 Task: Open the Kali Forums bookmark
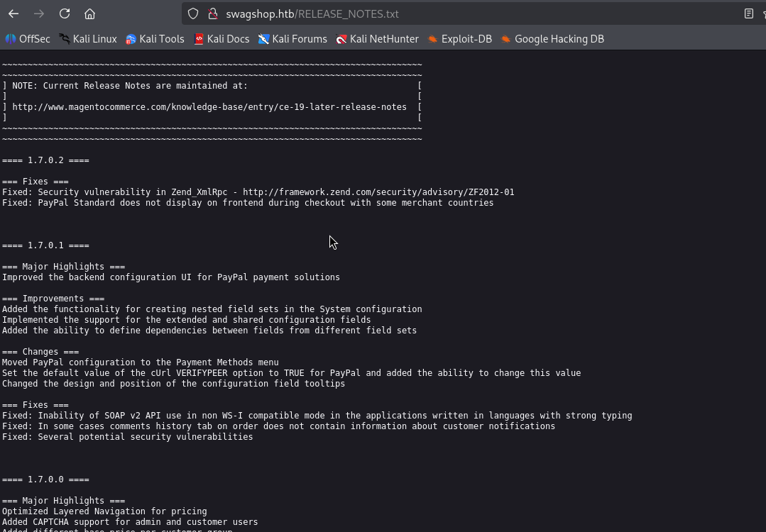pyautogui.click(x=292, y=39)
